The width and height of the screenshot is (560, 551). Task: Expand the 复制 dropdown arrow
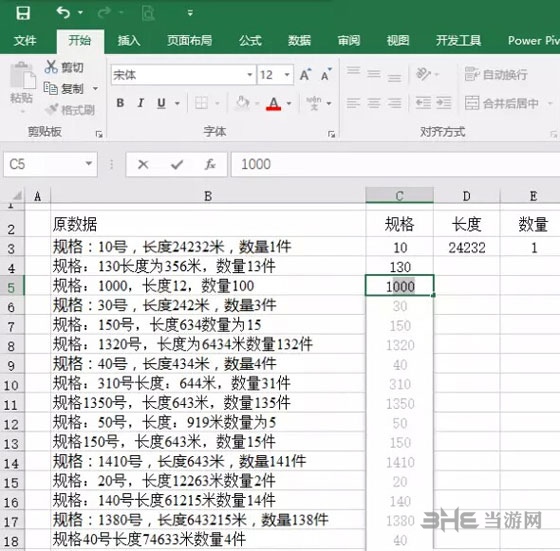tap(95, 88)
